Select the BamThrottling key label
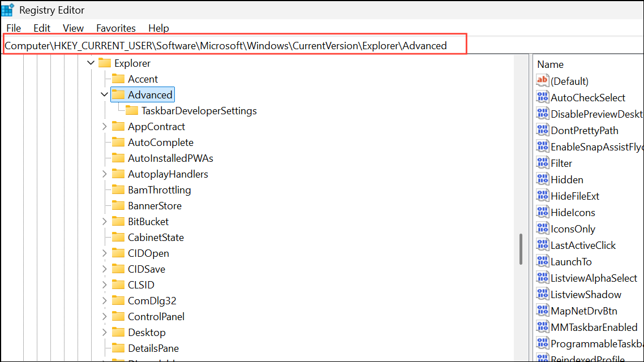The width and height of the screenshot is (644, 362). (x=160, y=190)
